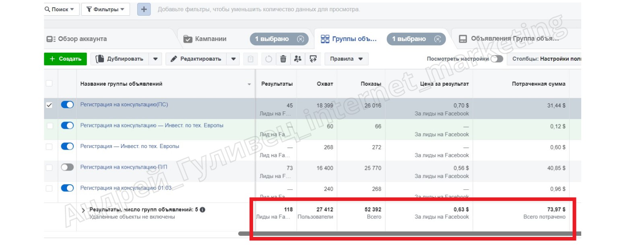Expand the Дублировать dropdown arrow
Viewport: 644px width, 249px height.
155,59
